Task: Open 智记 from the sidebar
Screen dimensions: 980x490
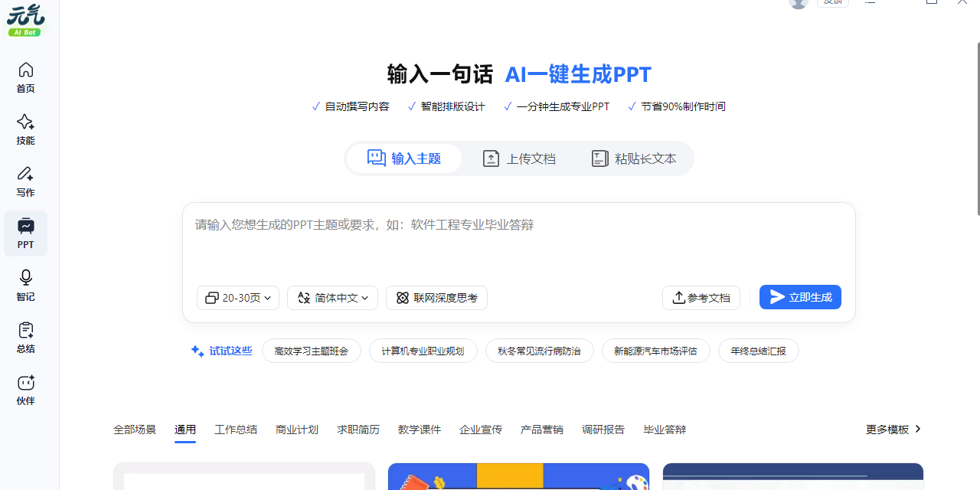Action: 25,285
